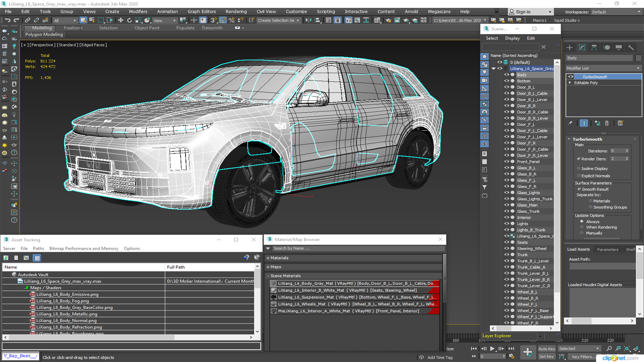Click Polygon Modeling panel label
The image size is (644, 362).
pyautogui.click(x=44, y=34)
